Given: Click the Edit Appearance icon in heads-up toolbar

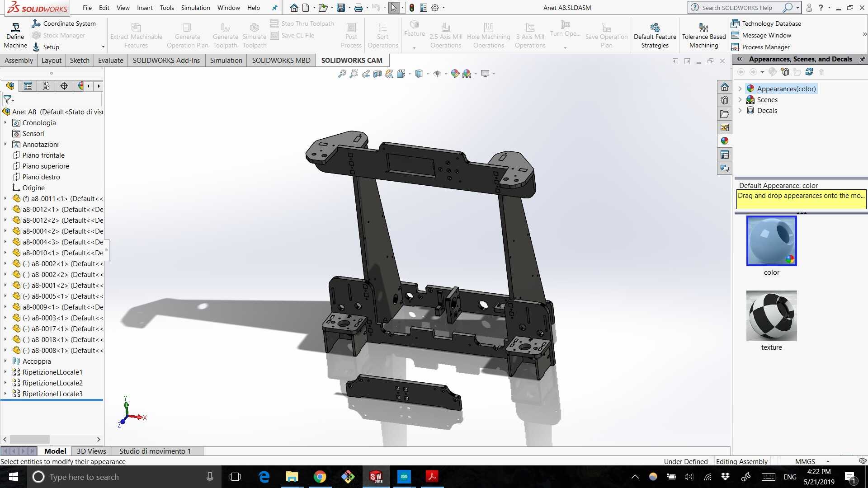Looking at the screenshot, I should coord(455,73).
